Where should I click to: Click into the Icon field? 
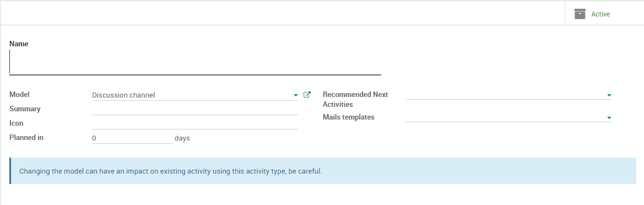click(194, 123)
